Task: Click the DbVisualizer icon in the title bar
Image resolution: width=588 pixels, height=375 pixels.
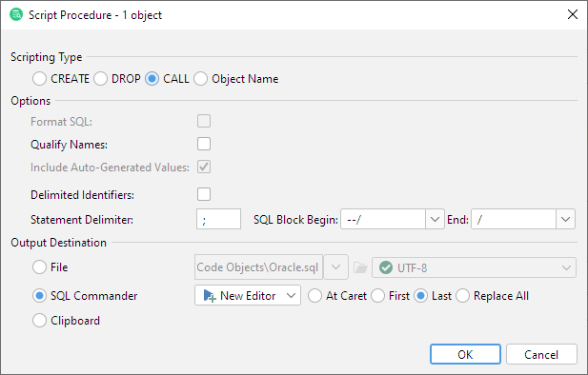Action: coord(16,14)
